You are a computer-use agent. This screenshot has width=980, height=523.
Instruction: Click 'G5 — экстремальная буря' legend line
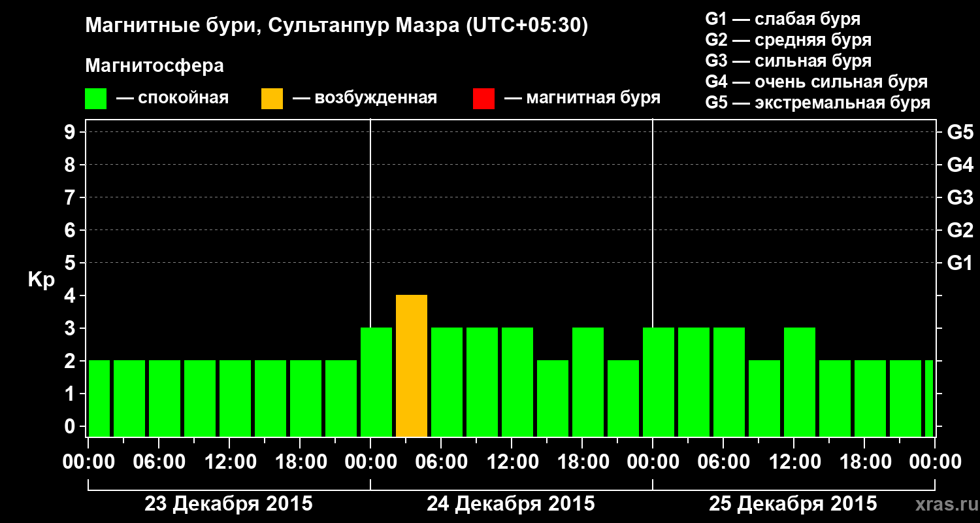818,103
